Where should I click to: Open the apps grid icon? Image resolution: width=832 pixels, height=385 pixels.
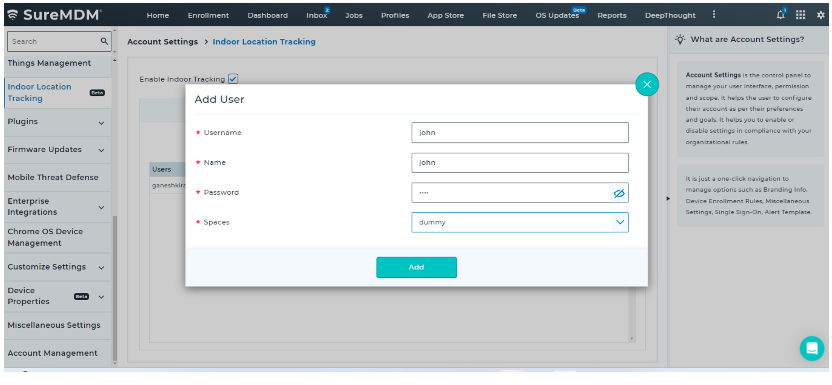click(800, 15)
